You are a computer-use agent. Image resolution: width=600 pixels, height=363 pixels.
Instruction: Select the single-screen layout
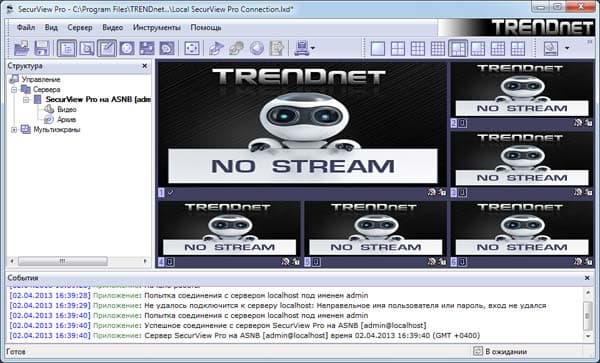(x=378, y=49)
